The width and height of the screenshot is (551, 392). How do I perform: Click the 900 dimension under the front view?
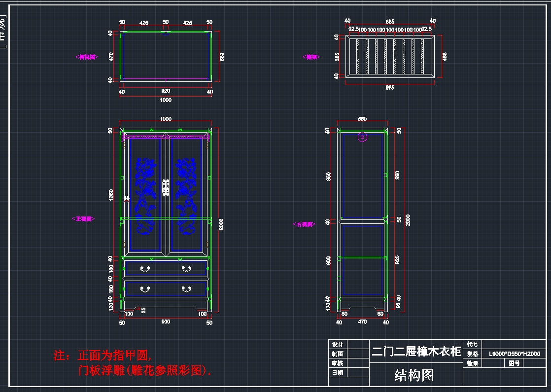166,321
